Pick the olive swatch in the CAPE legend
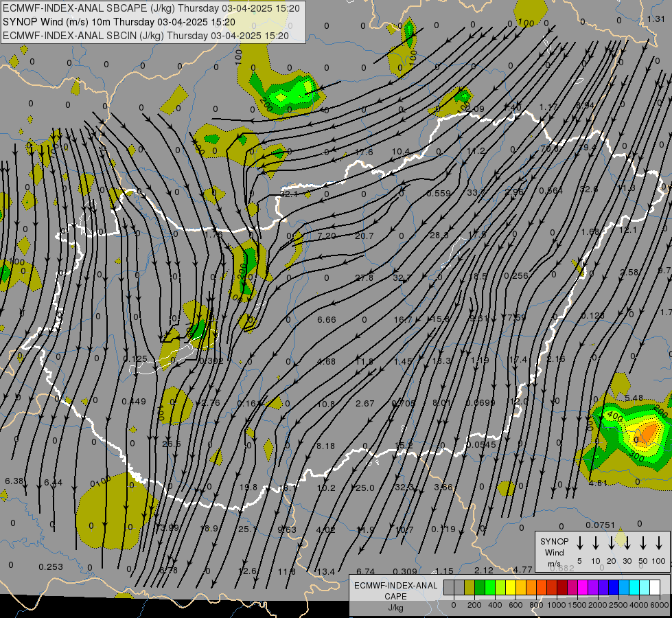The image size is (672, 618). (470, 588)
